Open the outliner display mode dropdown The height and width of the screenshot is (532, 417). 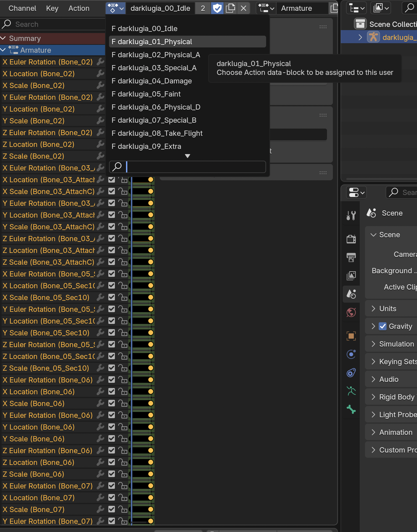click(381, 8)
